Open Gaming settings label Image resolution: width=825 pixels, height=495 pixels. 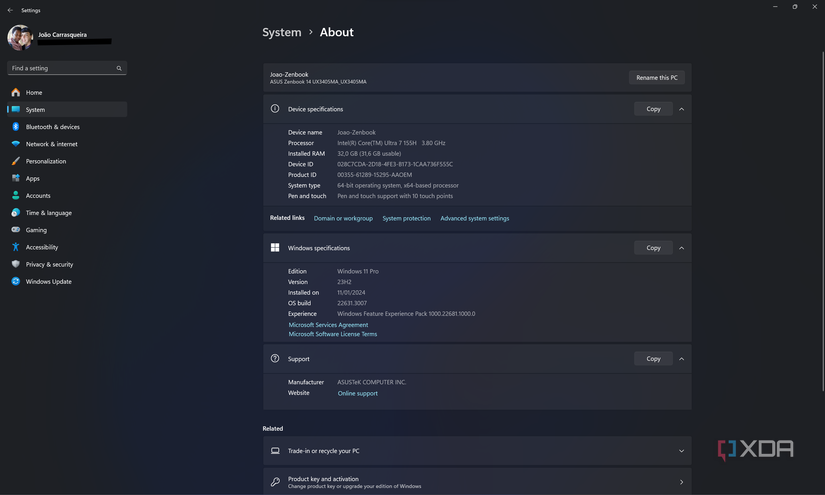[36, 230]
